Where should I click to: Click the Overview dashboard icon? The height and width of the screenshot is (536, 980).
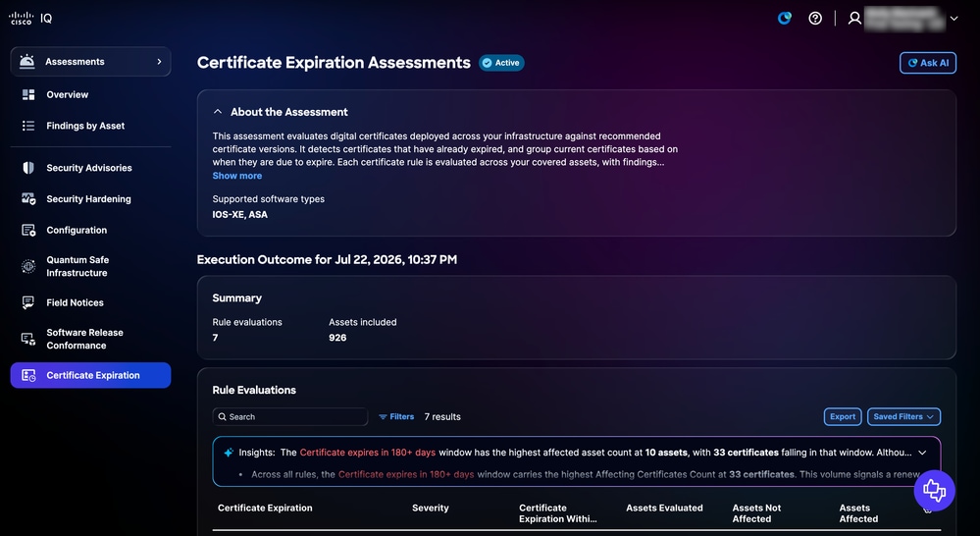[x=28, y=94]
